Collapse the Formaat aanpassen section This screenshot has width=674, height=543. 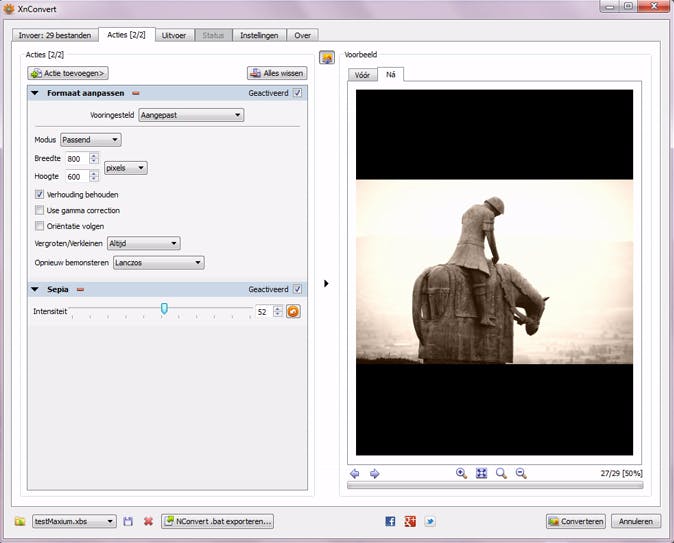[35, 93]
